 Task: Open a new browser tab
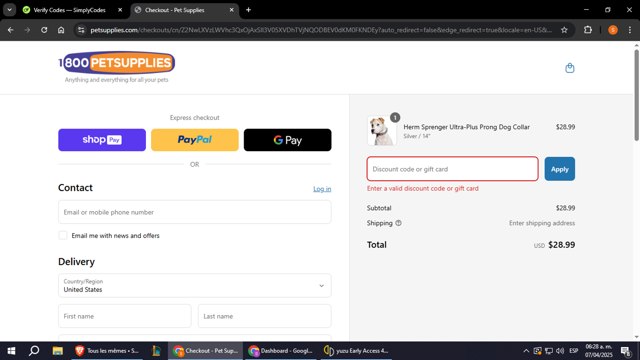(x=248, y=10)
